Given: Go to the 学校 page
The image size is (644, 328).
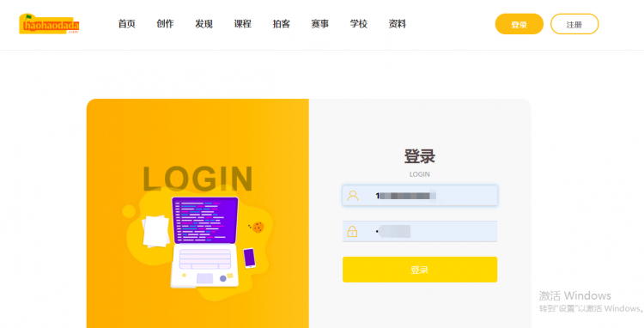Looking at the screenshot, I should point(359,24).
